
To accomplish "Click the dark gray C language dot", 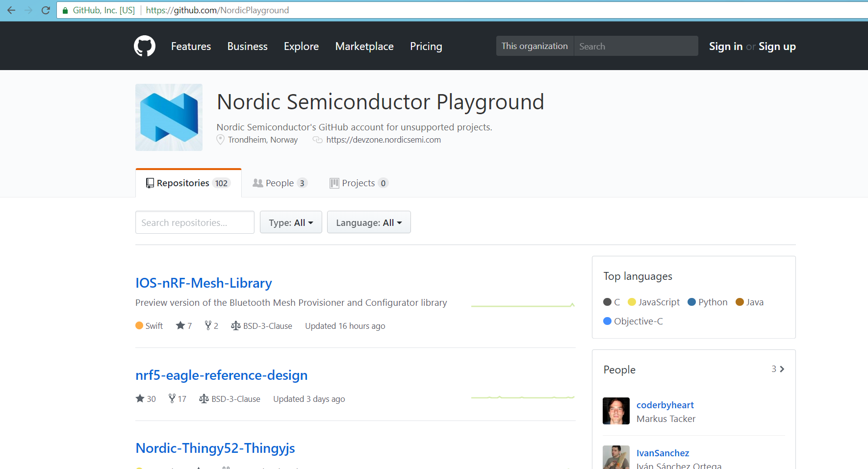I will click(607, 302).
